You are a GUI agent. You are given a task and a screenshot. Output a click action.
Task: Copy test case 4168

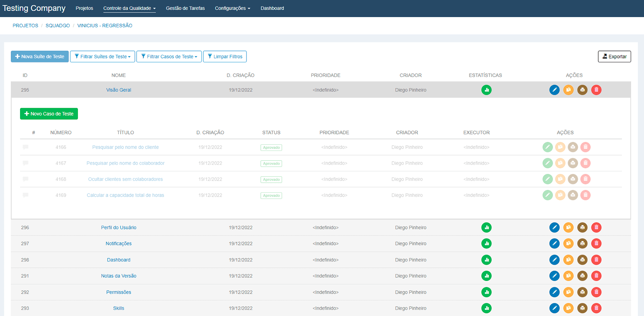pyautogui.click(x=560, y=179)
